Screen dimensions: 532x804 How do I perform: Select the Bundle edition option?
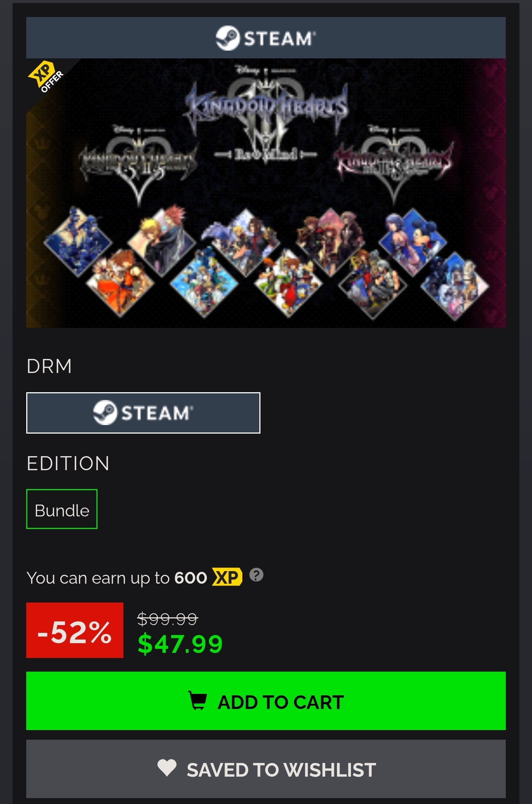click(62, 509)
